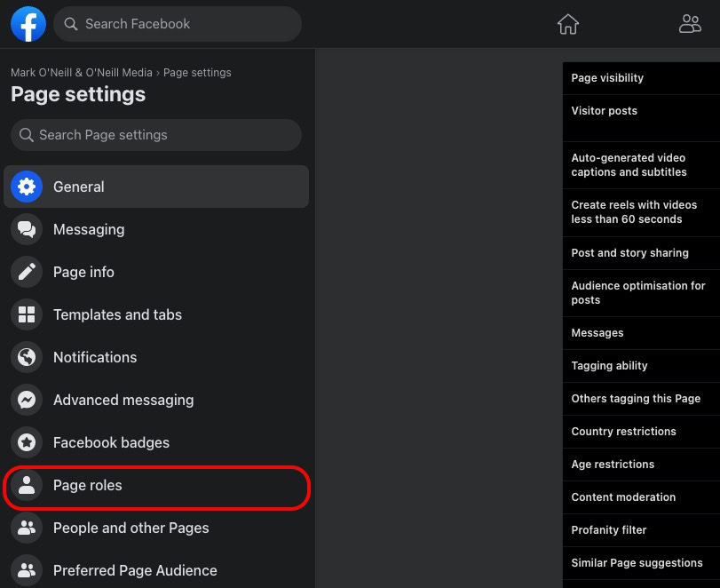This screenshot has width=720, height=588.
Task: Click the Facebook logo icon
Action: click(28, 24)
